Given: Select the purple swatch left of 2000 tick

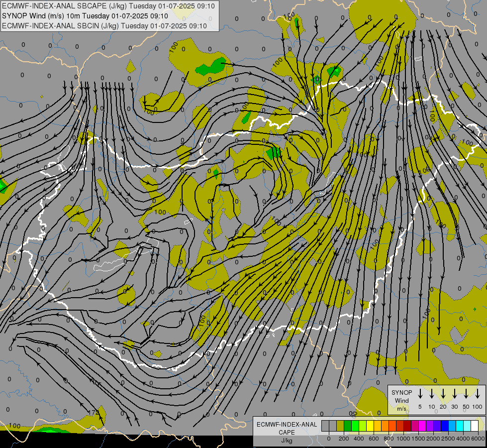Looking at the screenshot, I should [430, 426].
